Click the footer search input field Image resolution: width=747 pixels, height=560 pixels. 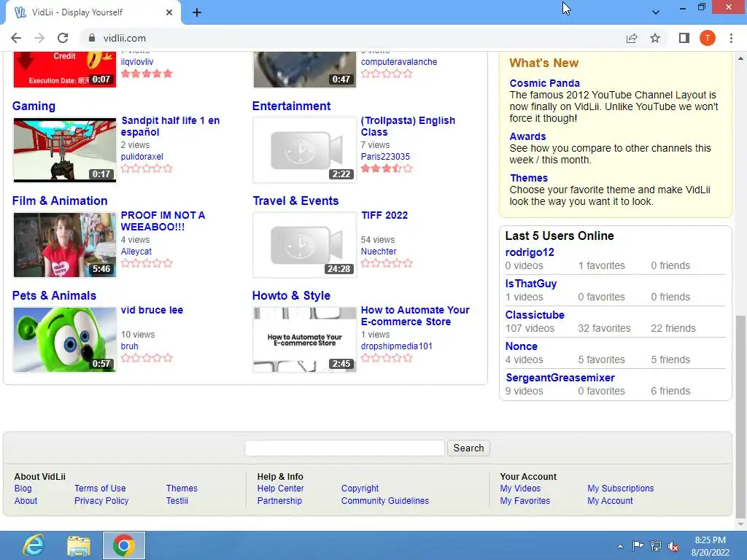pyautogui.click(x=345, y=448)
